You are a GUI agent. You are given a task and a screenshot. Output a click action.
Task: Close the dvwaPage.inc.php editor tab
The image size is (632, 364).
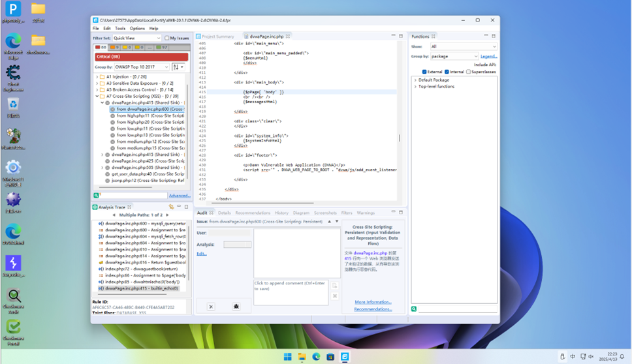[x=288, y=37]
